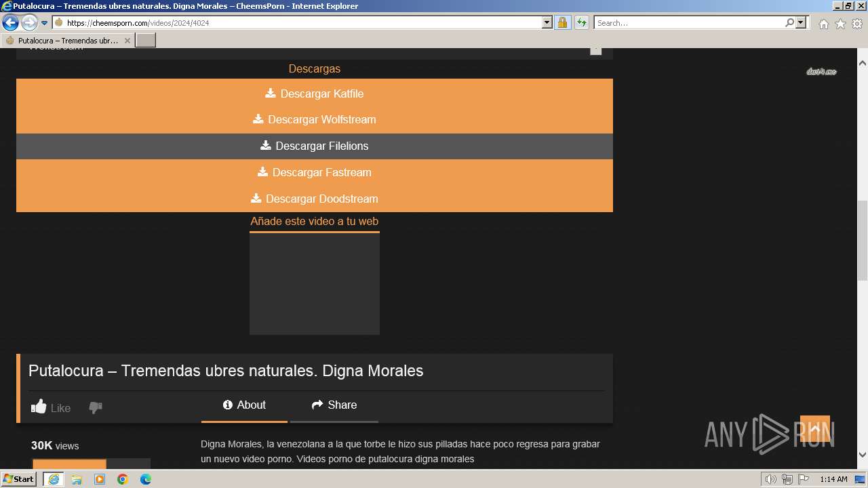Click the Action Center flag icon
Image resolution: width=868 pixels, height=488 pixels.
point(804,479)
